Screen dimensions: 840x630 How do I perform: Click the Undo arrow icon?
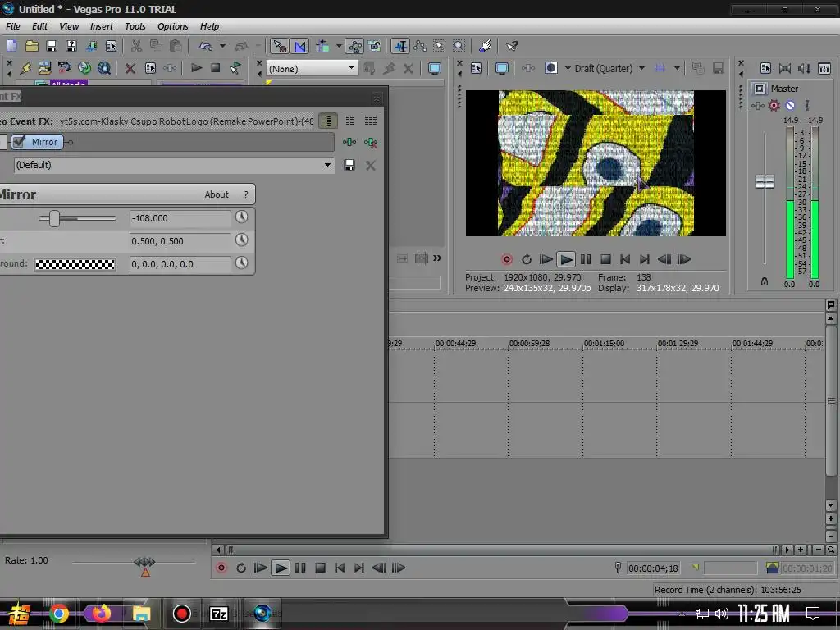pyautogui.click(x=206, y=46)
